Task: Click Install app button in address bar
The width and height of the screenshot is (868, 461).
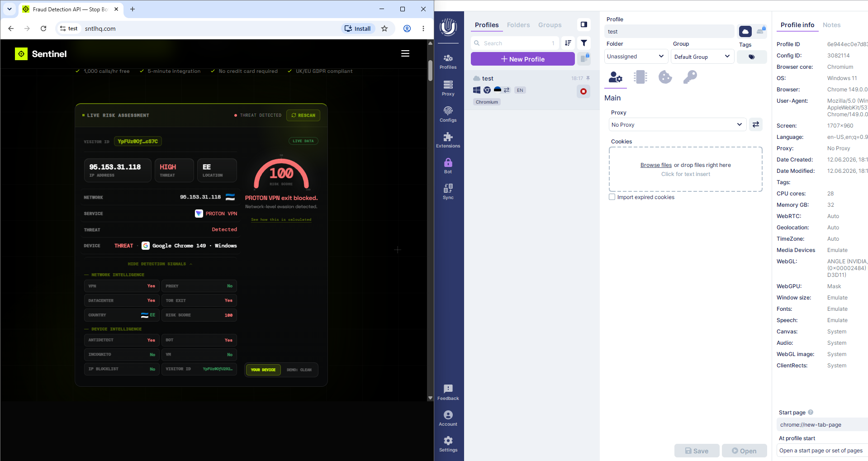Action: click(x=358, y=29)
